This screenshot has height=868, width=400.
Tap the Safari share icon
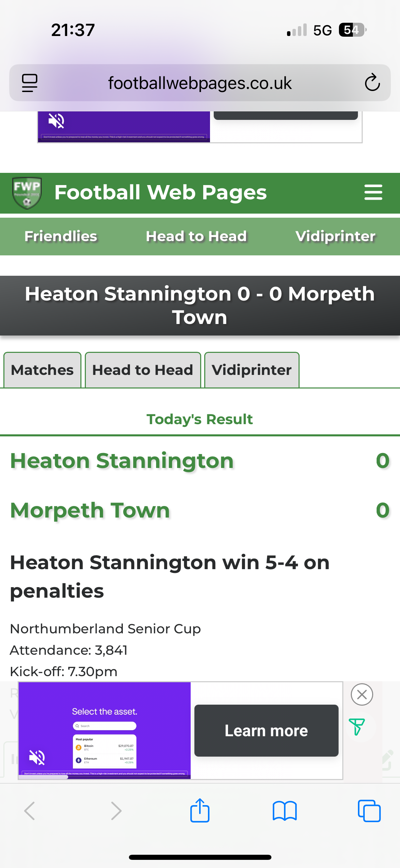[200, 810]
